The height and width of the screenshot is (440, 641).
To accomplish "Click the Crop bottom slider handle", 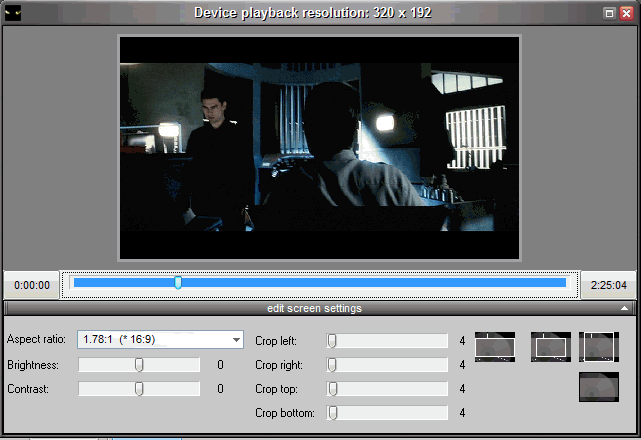I will pos(332,413).
